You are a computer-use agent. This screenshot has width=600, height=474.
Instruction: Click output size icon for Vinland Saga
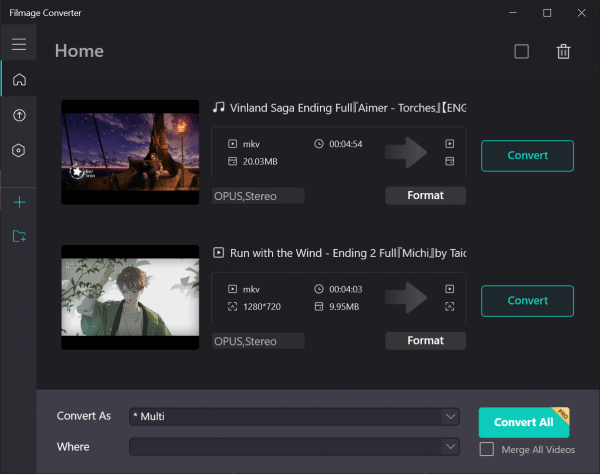tap(450, 161)
